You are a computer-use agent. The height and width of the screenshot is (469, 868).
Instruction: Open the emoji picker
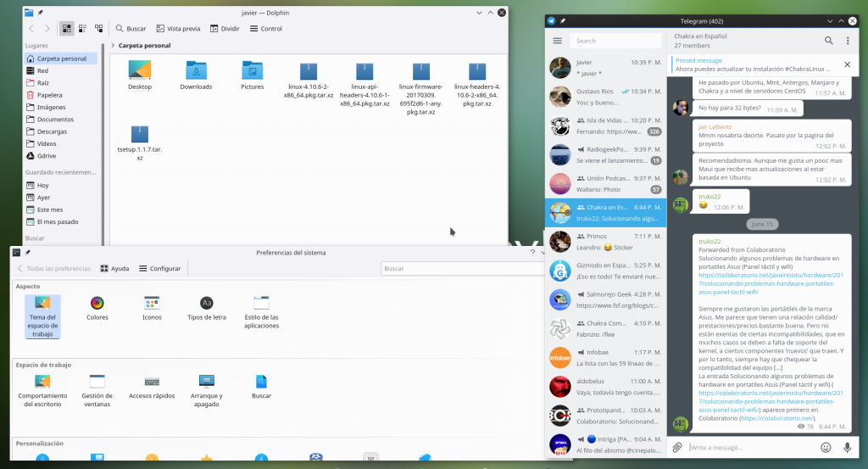[826, 448]
